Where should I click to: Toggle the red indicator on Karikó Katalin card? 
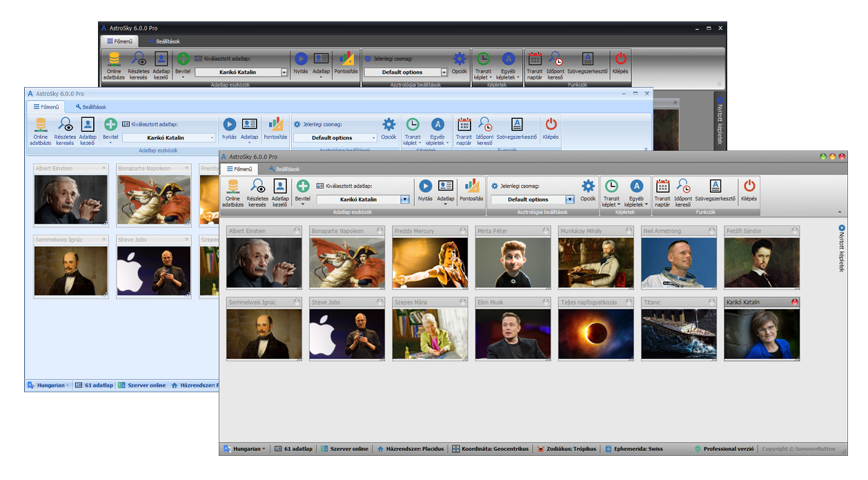(x=795, y=302)
